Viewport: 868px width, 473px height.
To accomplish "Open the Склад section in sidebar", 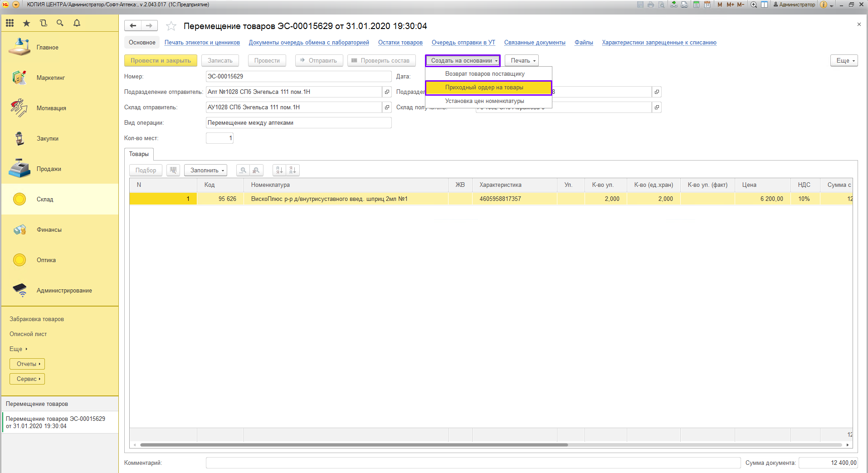I will click(x=45, y=199).
